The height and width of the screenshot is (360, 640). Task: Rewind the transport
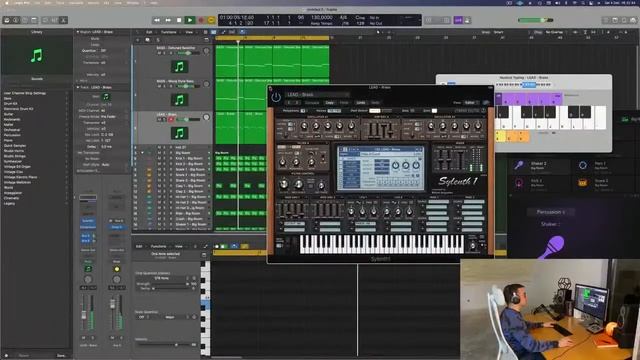[x=157, y=20]
